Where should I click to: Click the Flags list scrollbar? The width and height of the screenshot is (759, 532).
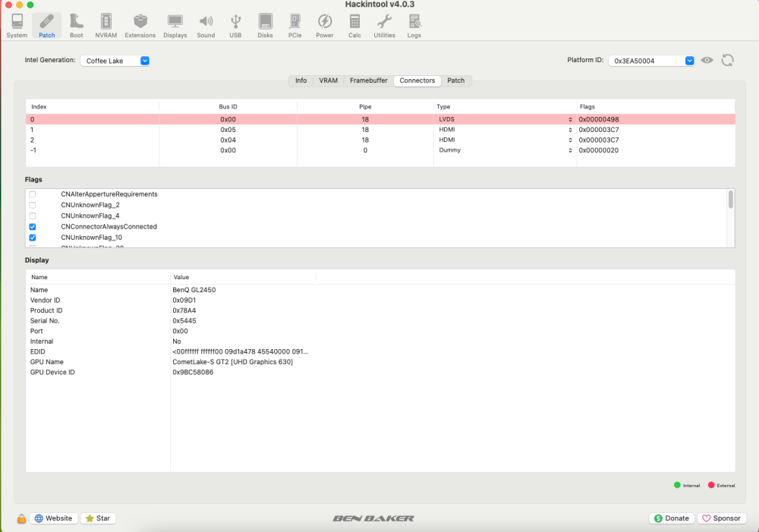click(730, 200)
